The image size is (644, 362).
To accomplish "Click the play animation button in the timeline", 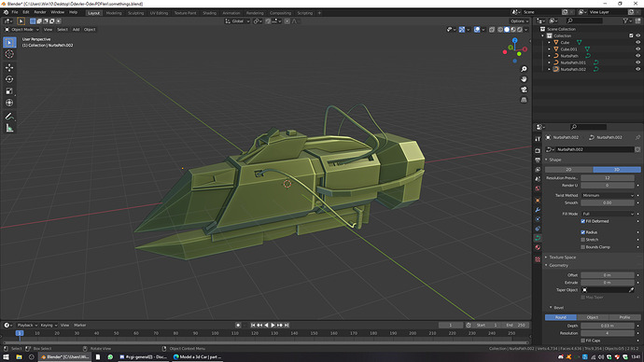I will [273, 325].
